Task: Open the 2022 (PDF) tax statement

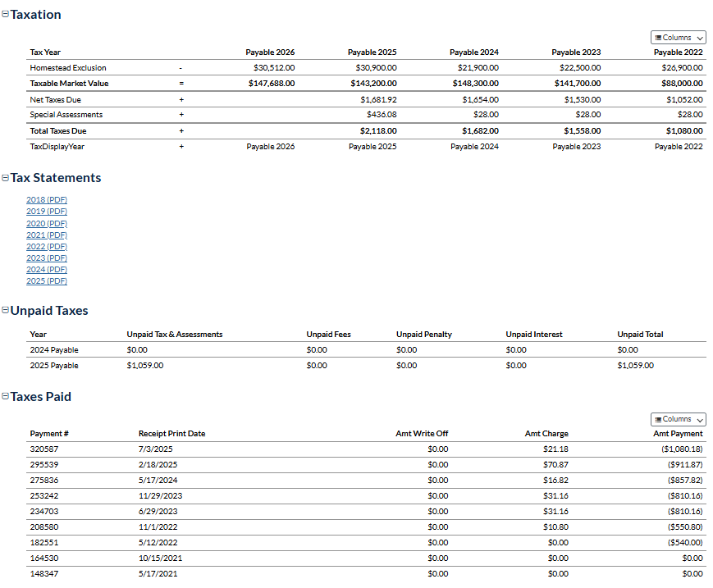Action: click(x=47, y=246)
